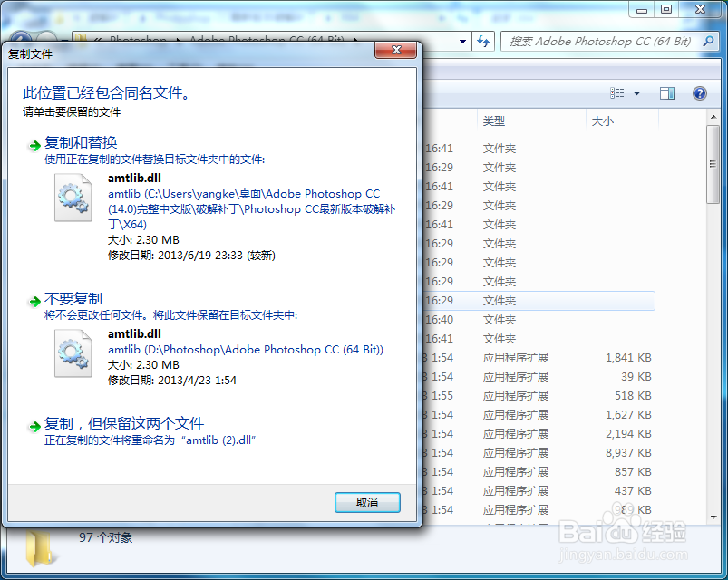Open Help via the blue question-mark icon
Image resolution: width=728 pixels, height=580 pixels.
pos(700,92)
